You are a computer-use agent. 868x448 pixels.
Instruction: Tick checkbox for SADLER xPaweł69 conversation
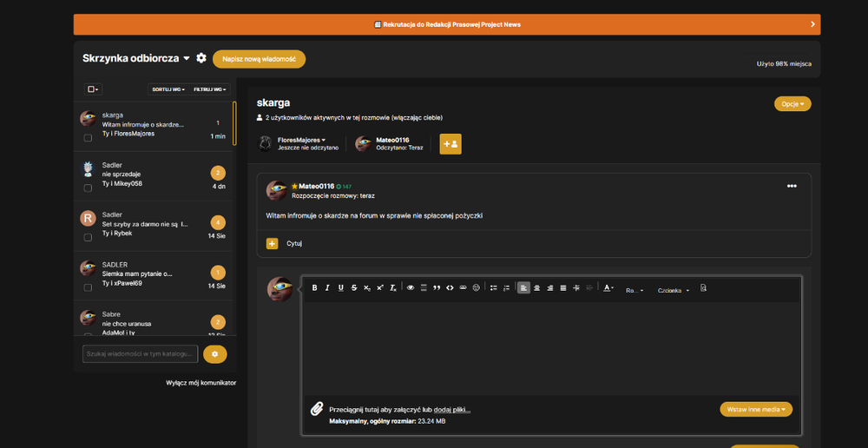click(x=88, y=287)
